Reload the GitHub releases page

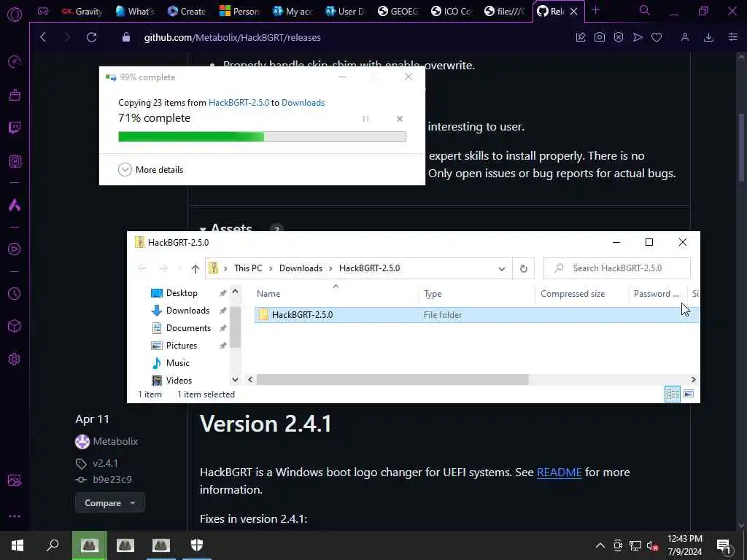click(x=91, y=37)
